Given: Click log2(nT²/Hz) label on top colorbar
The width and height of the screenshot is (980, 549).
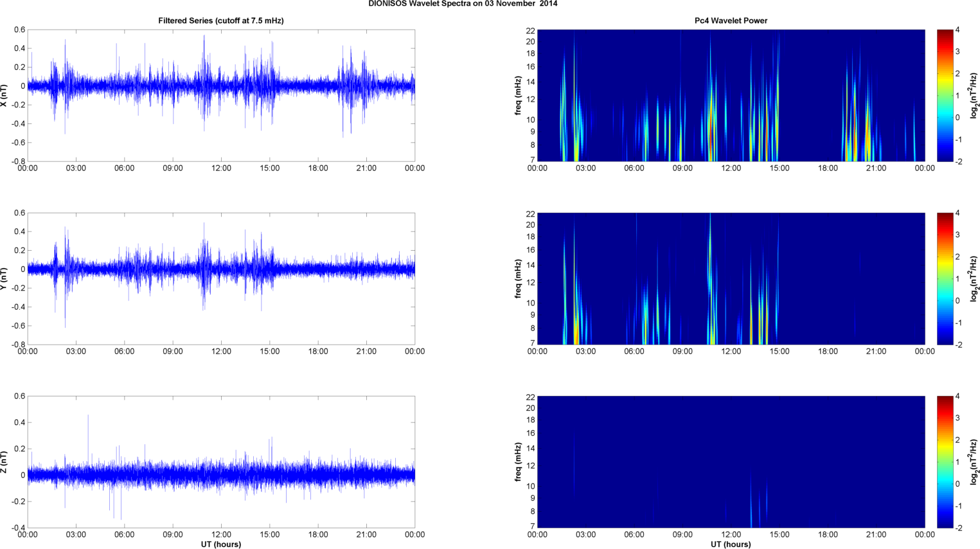Looking at the screenshot, I should pyautogui.click(x=974, y=96).
